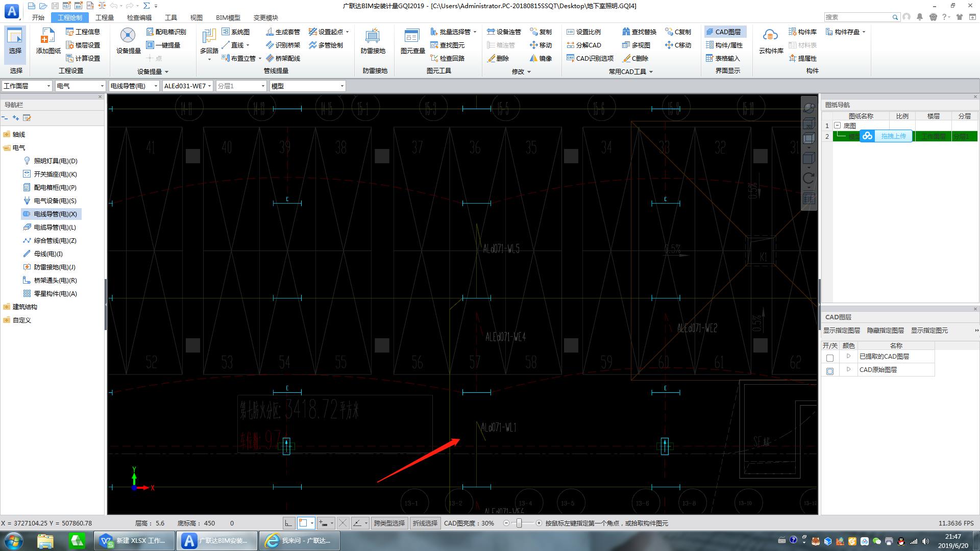
Task: Click 查找替换 tool
Action: click(x=639, y=32)
